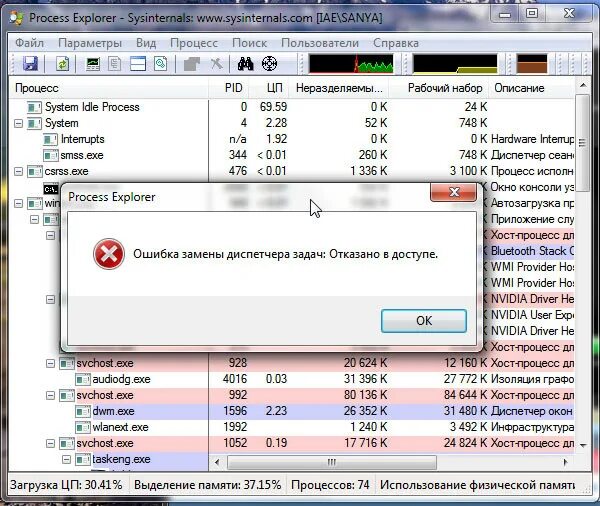Open the Пользователи menu
The height and width of the screenshot is (506, 600).
point(320,43)
